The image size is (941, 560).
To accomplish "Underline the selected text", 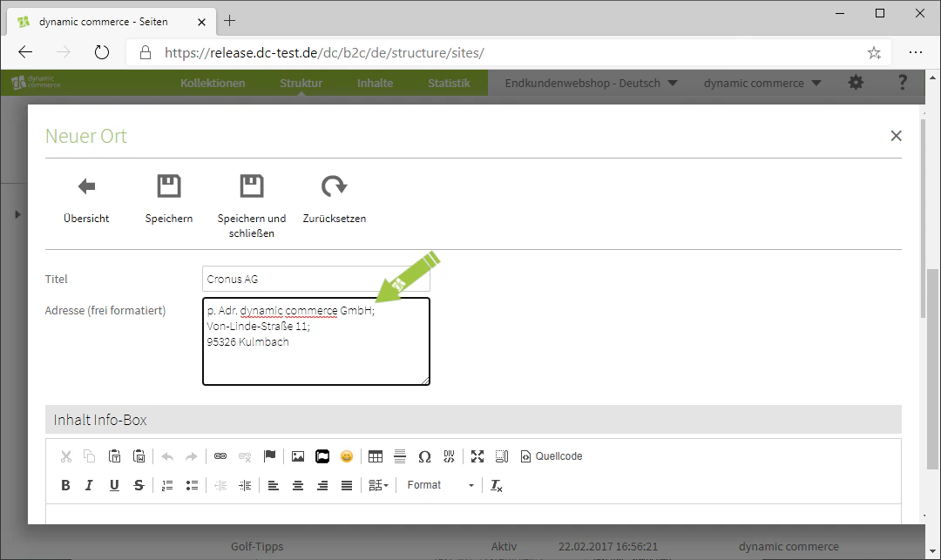I will [114, 485].
